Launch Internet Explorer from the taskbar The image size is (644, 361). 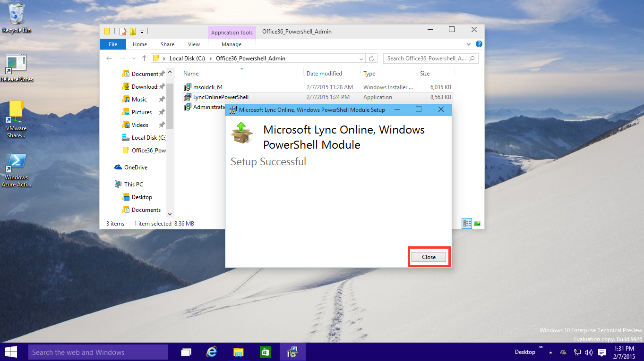(212, 352)
